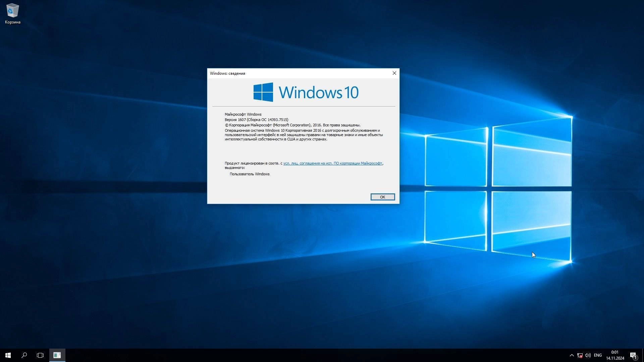Click the Windows 10 logo in the dialog
Viewport: 644px width, 362px height.
[x=306, y=92]
